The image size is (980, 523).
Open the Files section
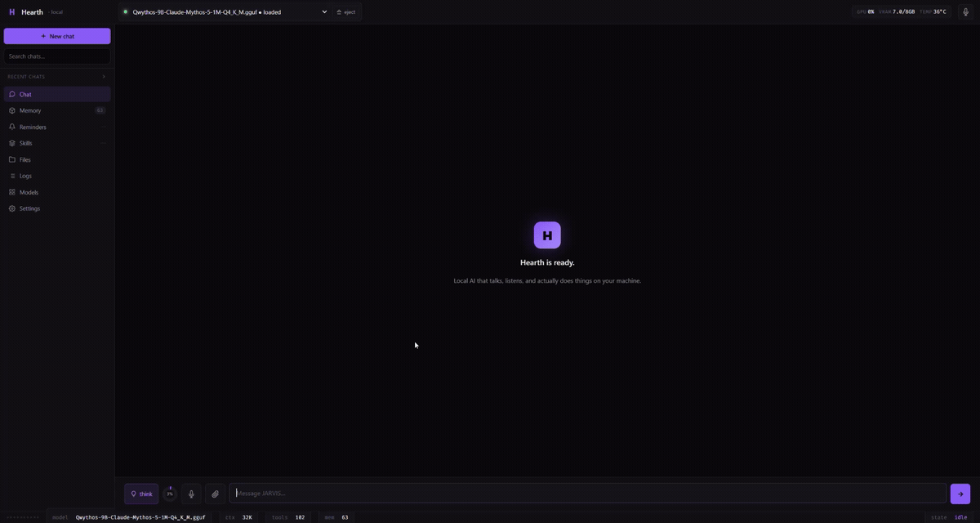coord(57,159)
